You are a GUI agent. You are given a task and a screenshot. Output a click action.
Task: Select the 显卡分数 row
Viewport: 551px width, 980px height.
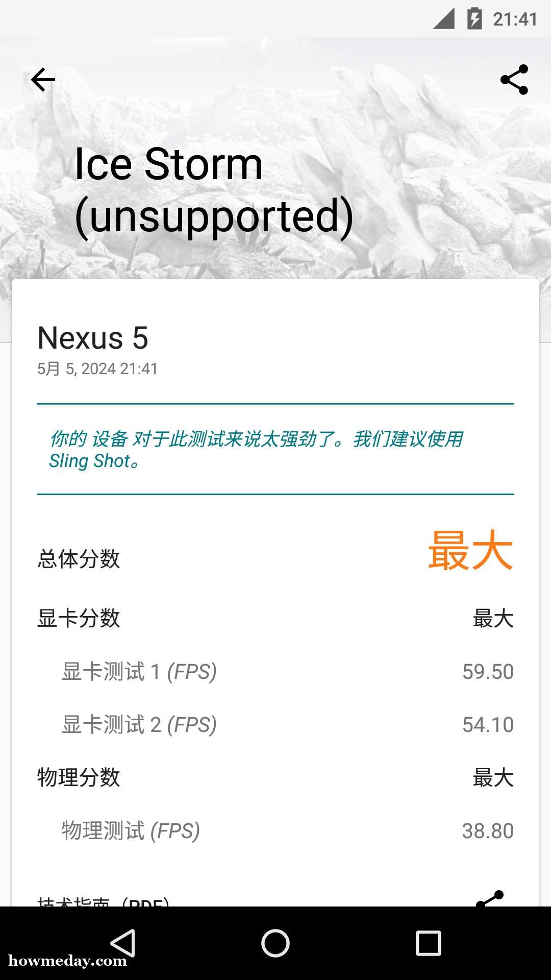tap(275, 619)
